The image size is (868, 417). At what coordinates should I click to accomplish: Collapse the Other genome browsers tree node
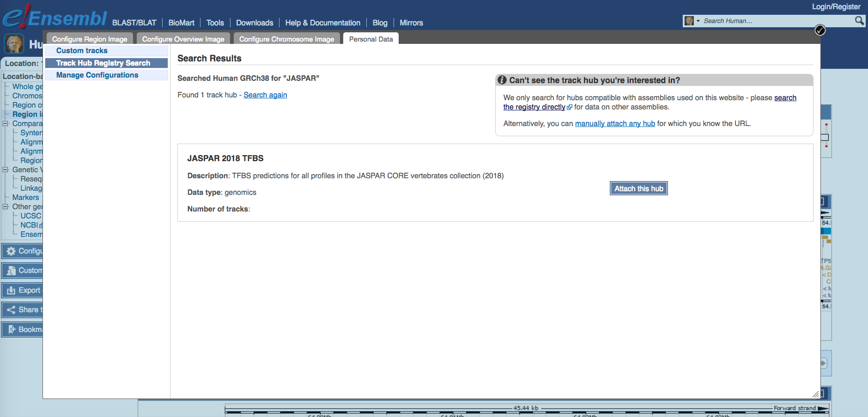(x=6, y=207)
